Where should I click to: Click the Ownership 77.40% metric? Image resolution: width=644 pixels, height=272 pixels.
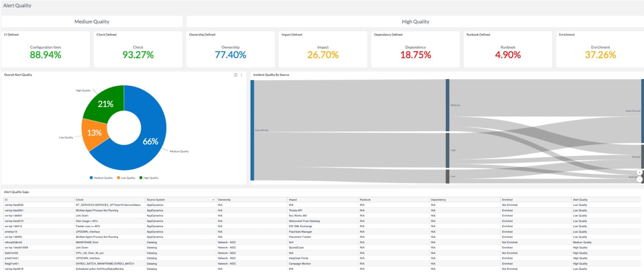230,54
